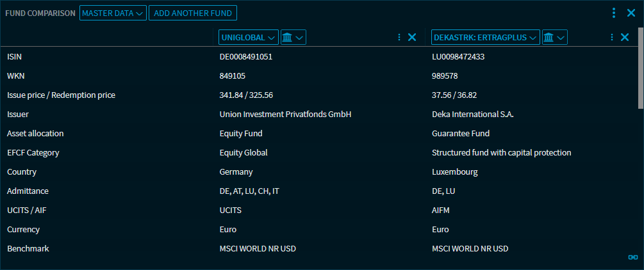Click the bank icon beside UNIGLOBAL
The width and height of the screenshot is (644, 270).
293,37
